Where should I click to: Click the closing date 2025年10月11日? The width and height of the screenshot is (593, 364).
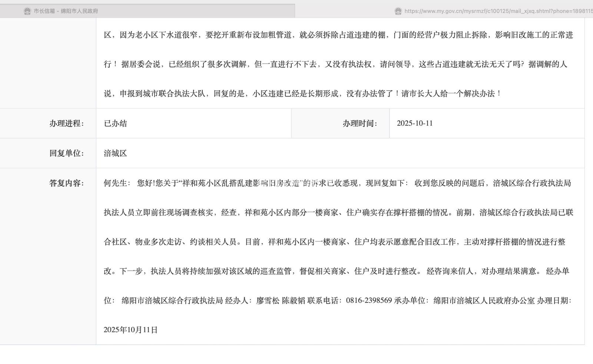(130, 330)
